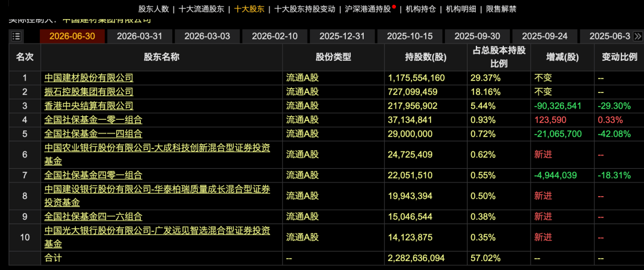Select the red 123,590 increase cell

(x=550, y=120)
